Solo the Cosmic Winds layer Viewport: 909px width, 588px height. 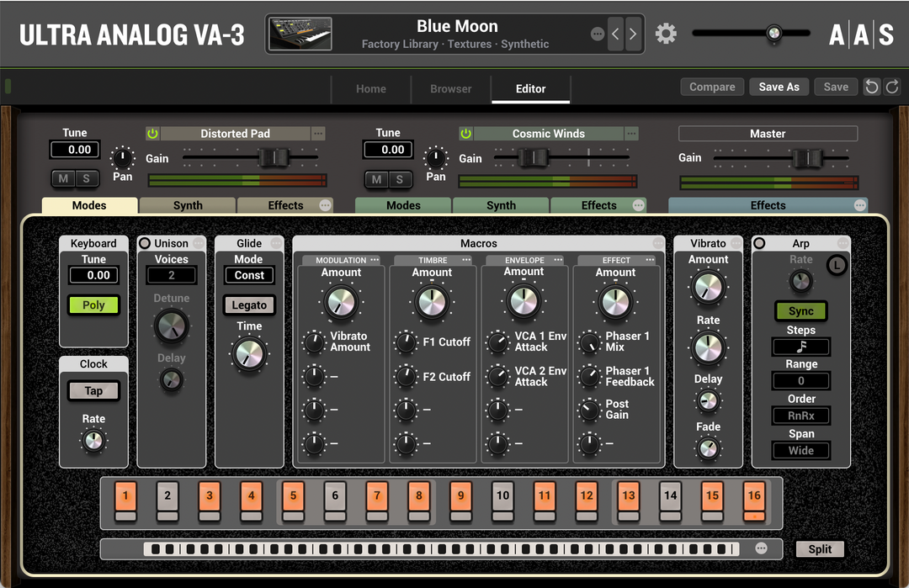[400, 179]
